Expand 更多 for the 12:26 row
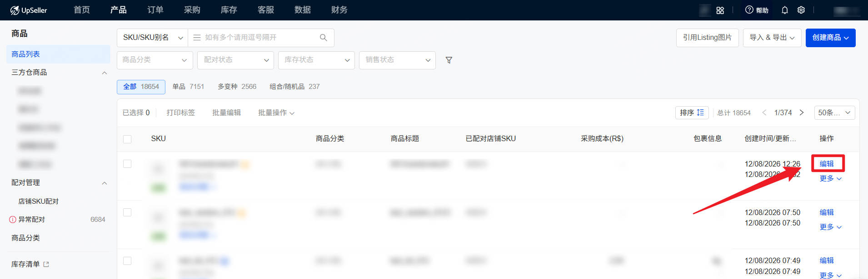 pos(831,178)
